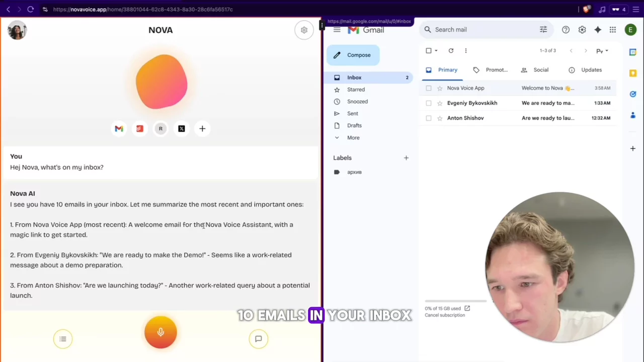Click the user profile avatar in Nova

point(17,30)
